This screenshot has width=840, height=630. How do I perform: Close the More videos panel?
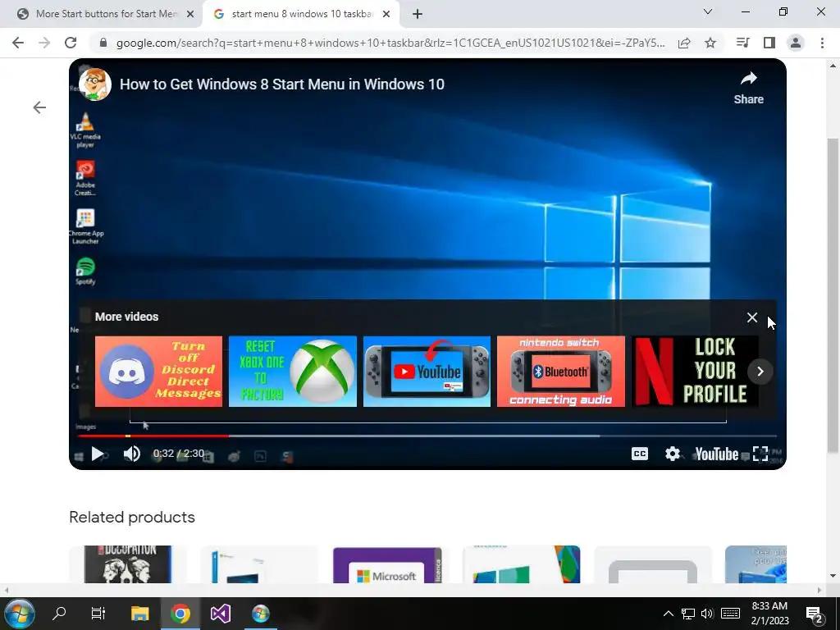[x=752, y=317]
